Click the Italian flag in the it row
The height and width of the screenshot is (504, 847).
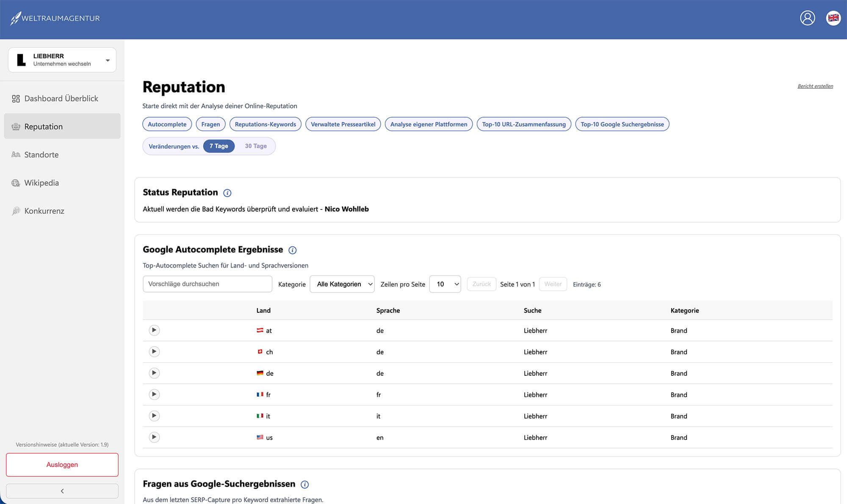(260, 416)
